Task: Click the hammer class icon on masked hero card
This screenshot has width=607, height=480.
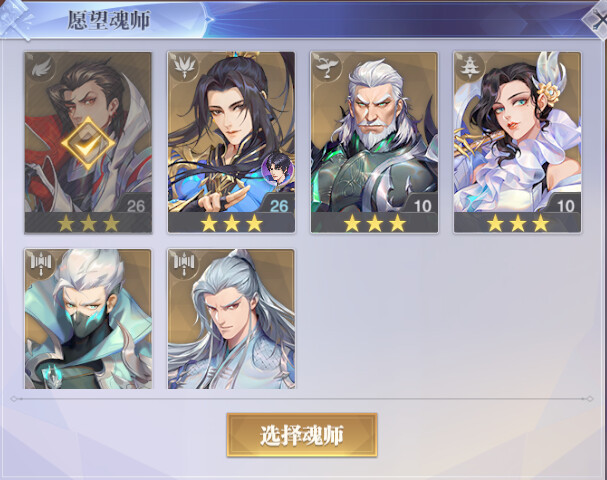Action: (41, 264)
